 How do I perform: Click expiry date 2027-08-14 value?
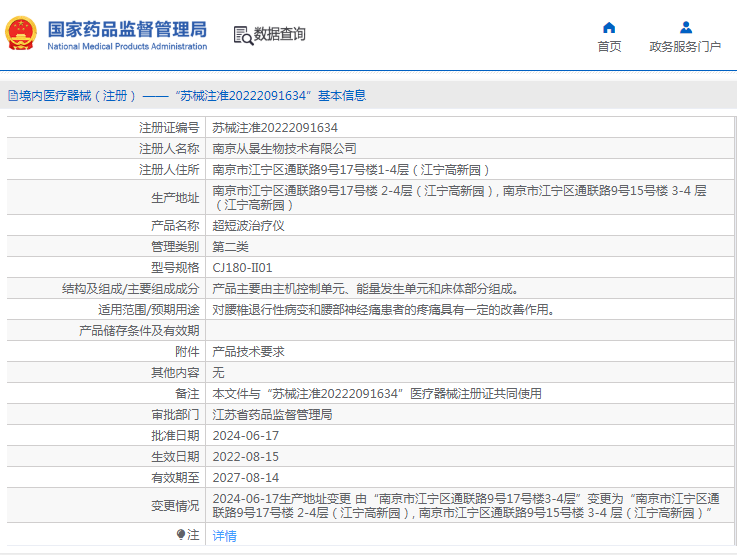point(246,478)
